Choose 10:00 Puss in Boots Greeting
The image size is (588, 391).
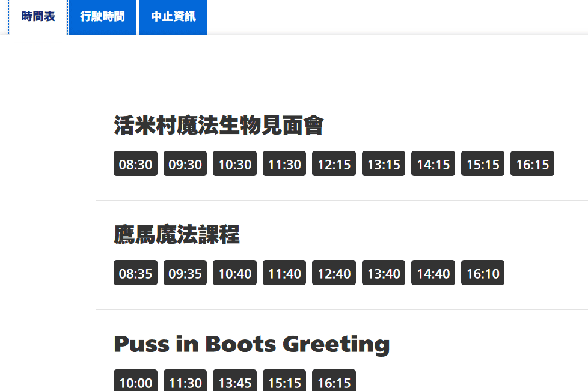pos(135,382)
